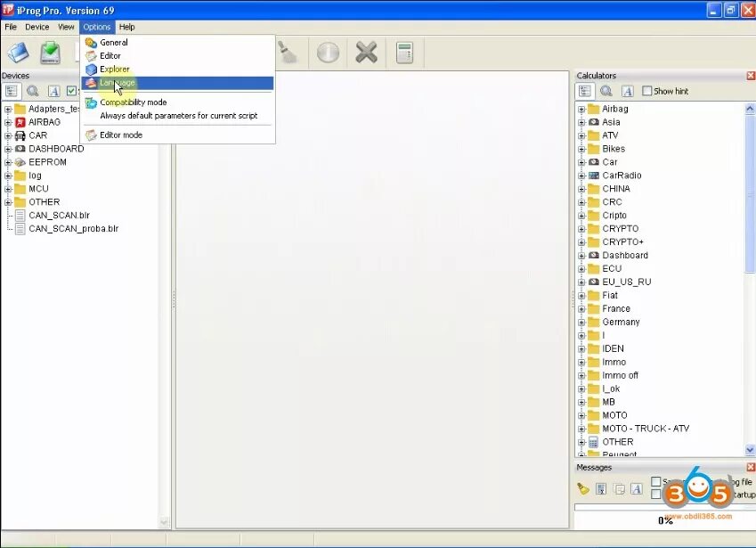Choose Editor in Options menu

coord(177,56)
